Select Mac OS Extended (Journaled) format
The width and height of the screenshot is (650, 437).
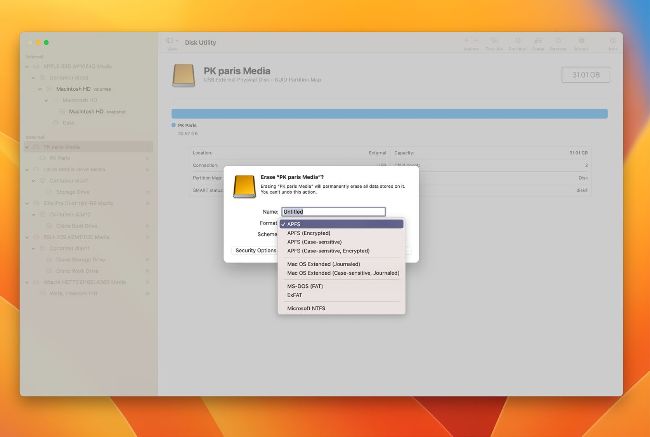coord(324,264)
